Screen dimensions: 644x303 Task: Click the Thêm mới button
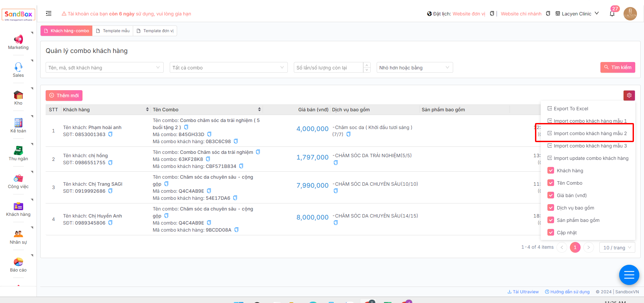[x=64, y=96]
